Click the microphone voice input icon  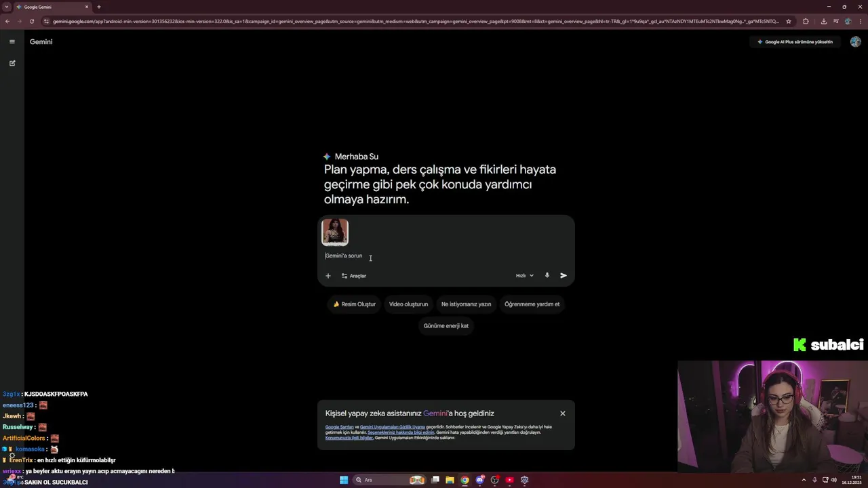tap(547, 276)
